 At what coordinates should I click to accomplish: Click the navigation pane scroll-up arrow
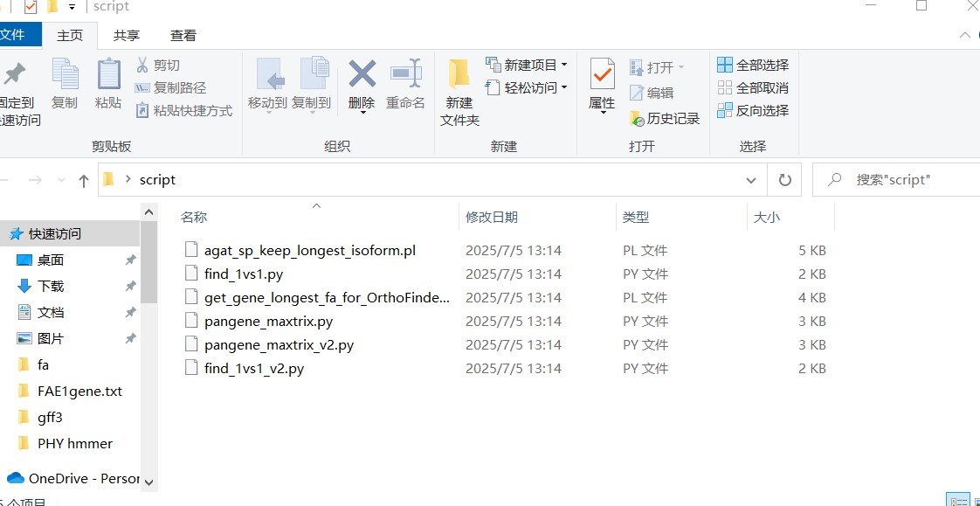tap(148, 212)
